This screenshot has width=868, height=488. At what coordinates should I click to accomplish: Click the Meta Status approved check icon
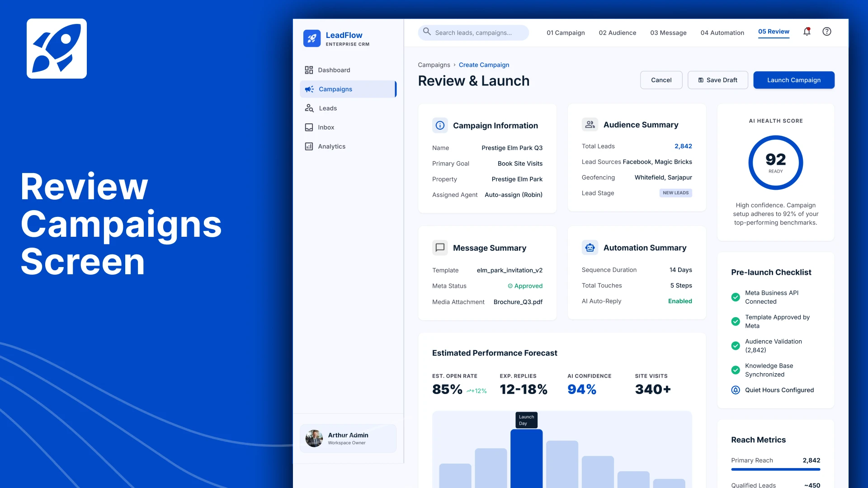(510, 286)
